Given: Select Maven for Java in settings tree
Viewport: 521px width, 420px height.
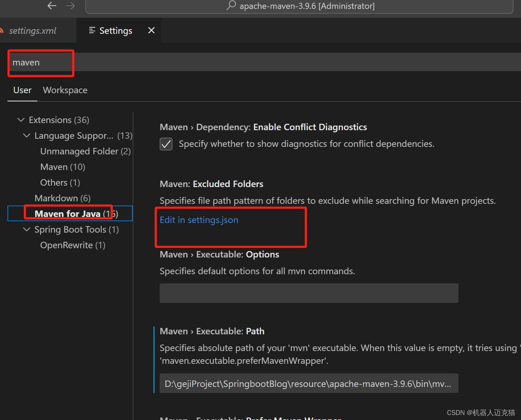Looking at the screenshot, I should [70, 214].
